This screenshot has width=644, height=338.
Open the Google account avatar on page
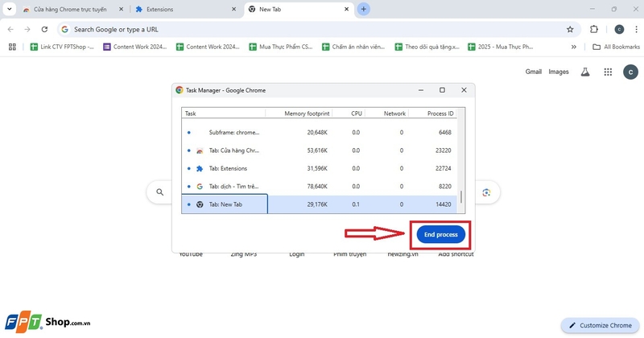pos(630,72)
